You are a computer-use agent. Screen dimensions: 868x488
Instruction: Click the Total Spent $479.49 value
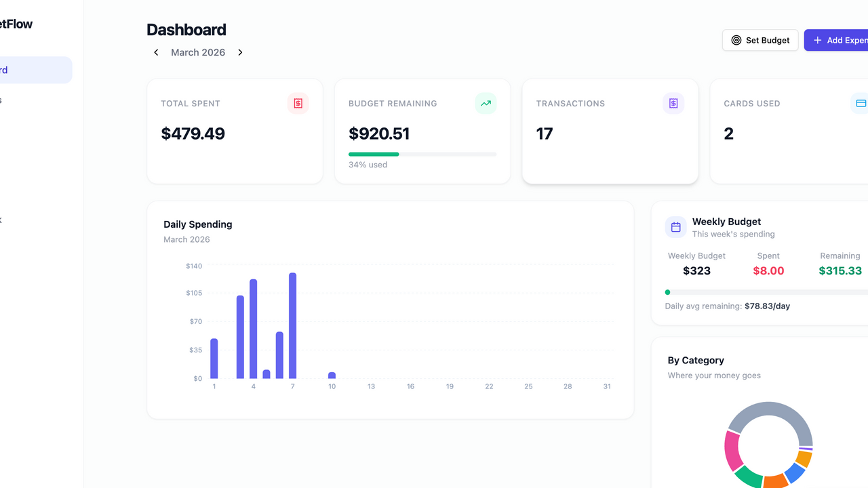point(193,134)
